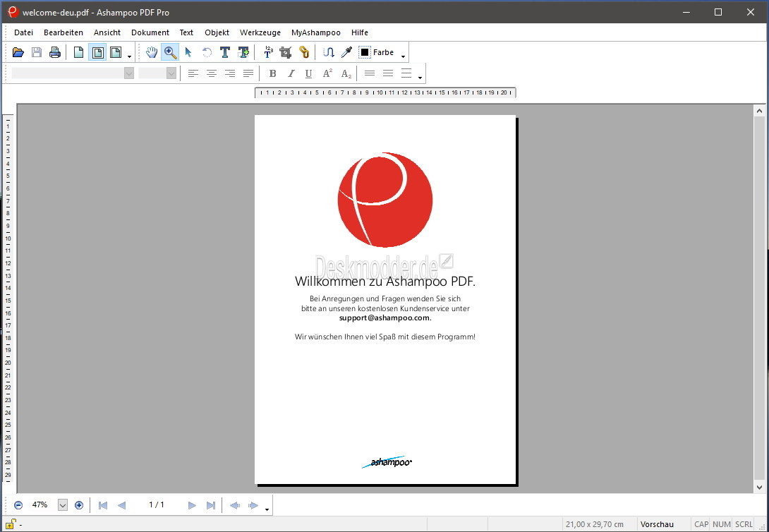This screenshot has width=769, height=532.
Task: Open the Dokument menu
Action: click(150, 32)
